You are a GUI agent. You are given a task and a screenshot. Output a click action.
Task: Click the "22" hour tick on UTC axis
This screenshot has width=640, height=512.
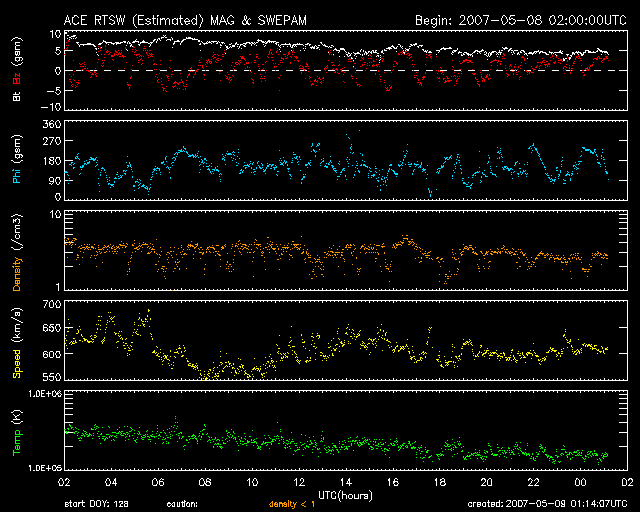click(533, 482)
